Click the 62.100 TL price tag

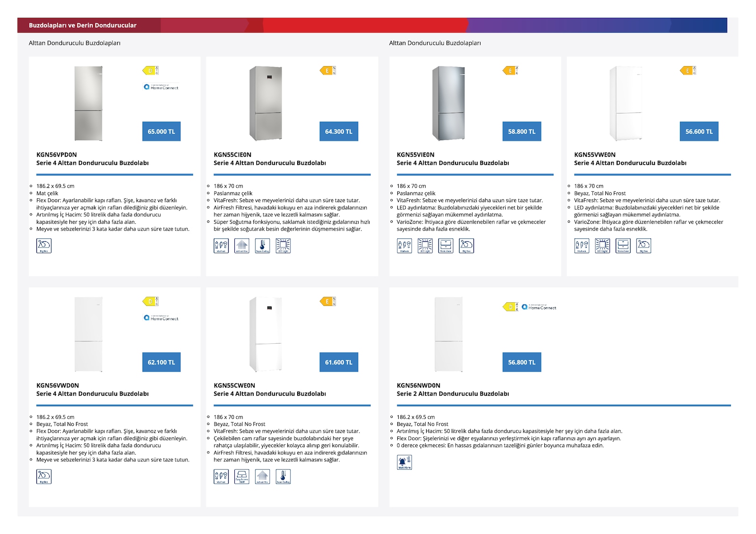pos(161,362)
